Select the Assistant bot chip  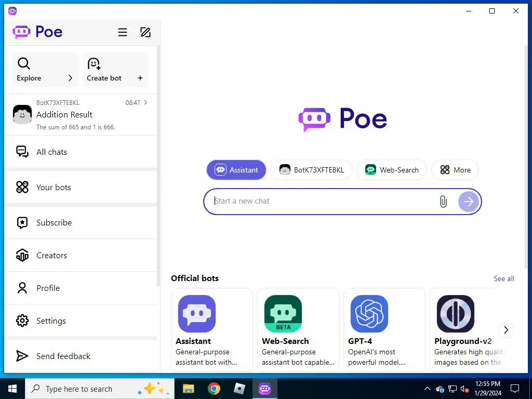(236, 170)
